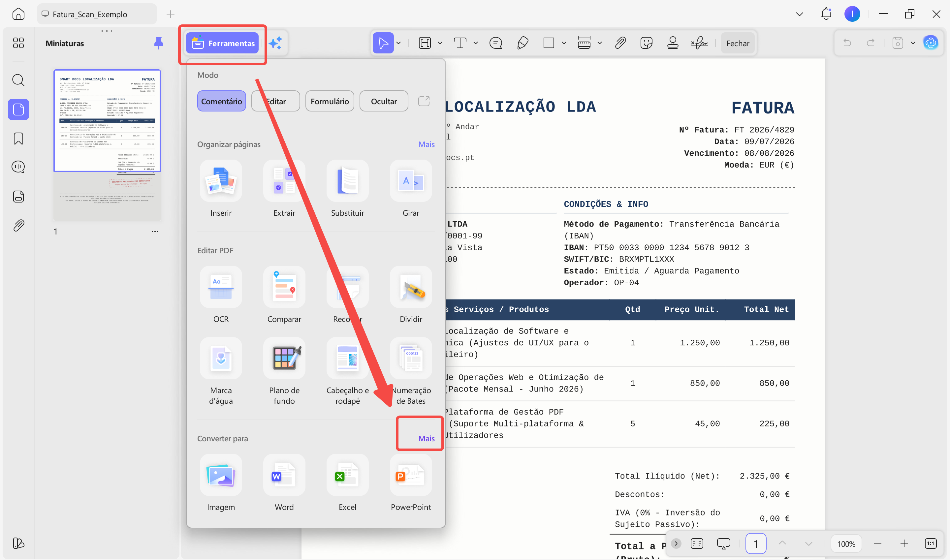This screenshot has width=950, height=560.
Task: Expand the Text tool dropdown arrow
Action: click(x=476, y=43)
